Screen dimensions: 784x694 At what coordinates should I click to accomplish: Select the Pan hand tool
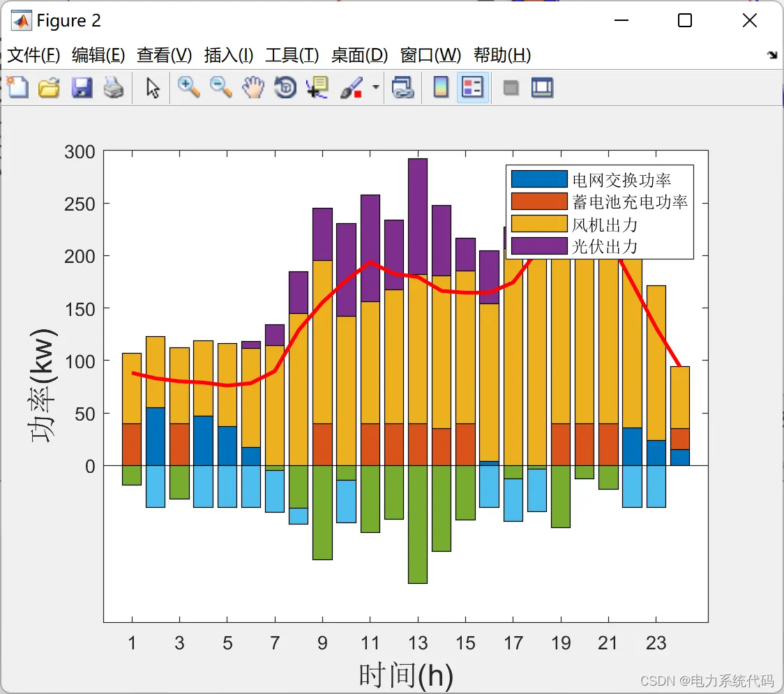(x=253, y=87)
